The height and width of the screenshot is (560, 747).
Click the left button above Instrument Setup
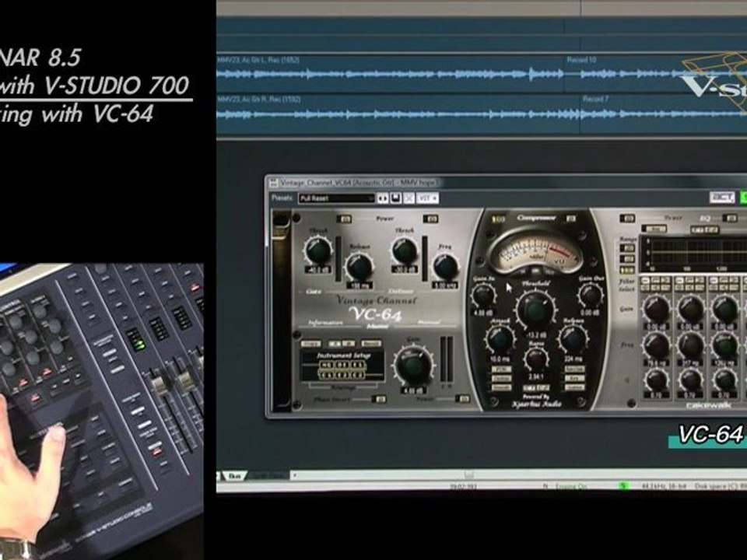311,343
